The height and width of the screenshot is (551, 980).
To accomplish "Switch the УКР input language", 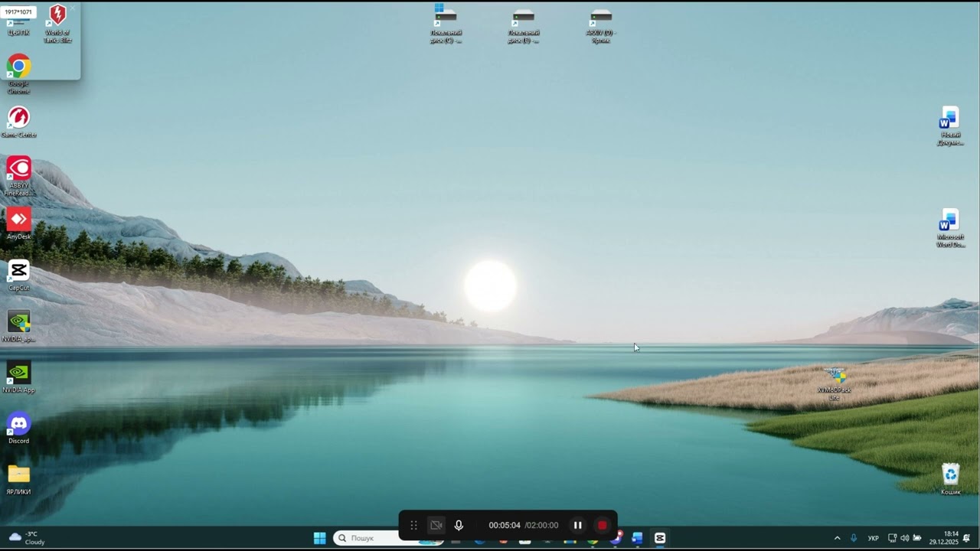I will pyautogui.click(x=874, y=538).
